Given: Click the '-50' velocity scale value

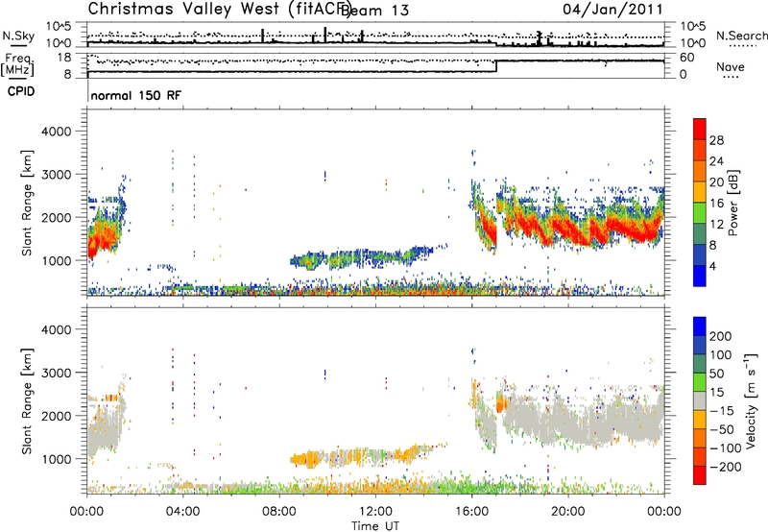Looking at the screenshot, I should click(722, 429).
